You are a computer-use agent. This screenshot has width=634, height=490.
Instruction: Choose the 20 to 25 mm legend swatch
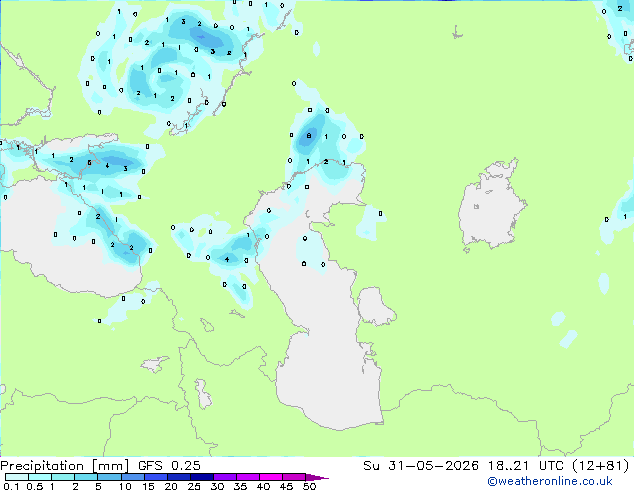pyautogui.click(x=178, y=477)
